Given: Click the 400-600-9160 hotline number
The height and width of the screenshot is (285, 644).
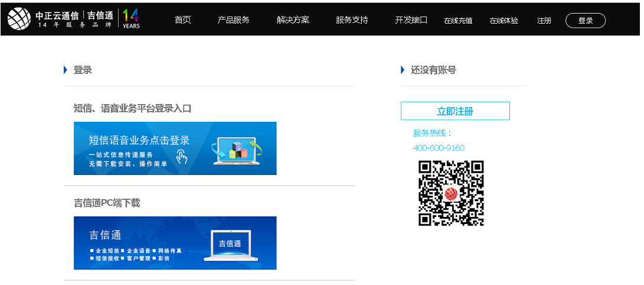Looking at the screenshot, I should 439,148.
